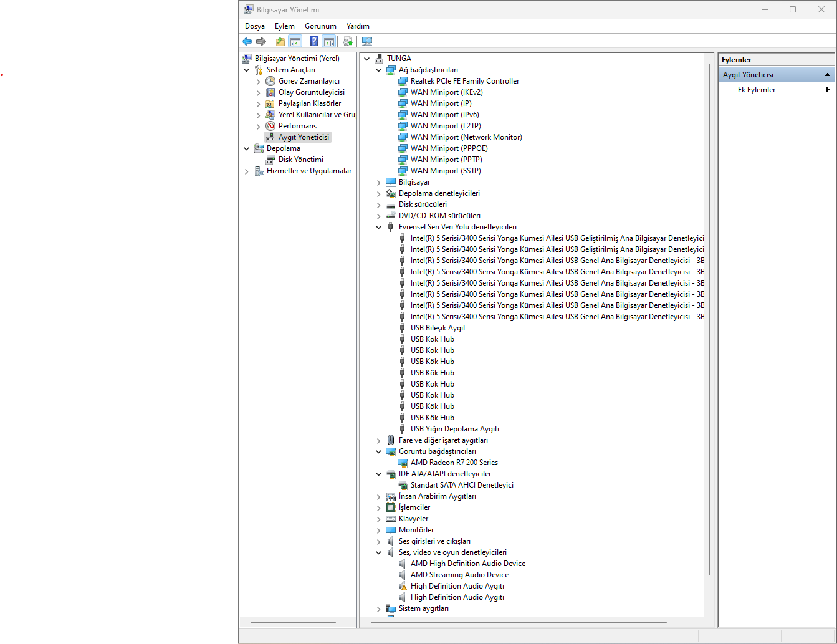Click the Standart SATA AHCI Denetleyici icon
The height and width of the screenshot is (644, 837).
[403, 485]
